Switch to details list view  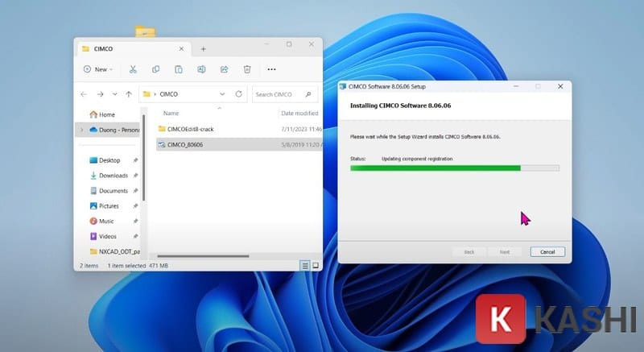pyautogui.click(x=305, y=265)
